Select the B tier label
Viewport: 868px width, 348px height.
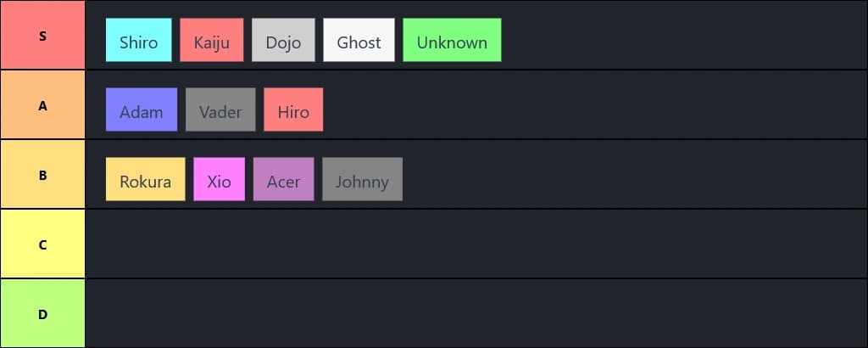click(x=42, y=175)
